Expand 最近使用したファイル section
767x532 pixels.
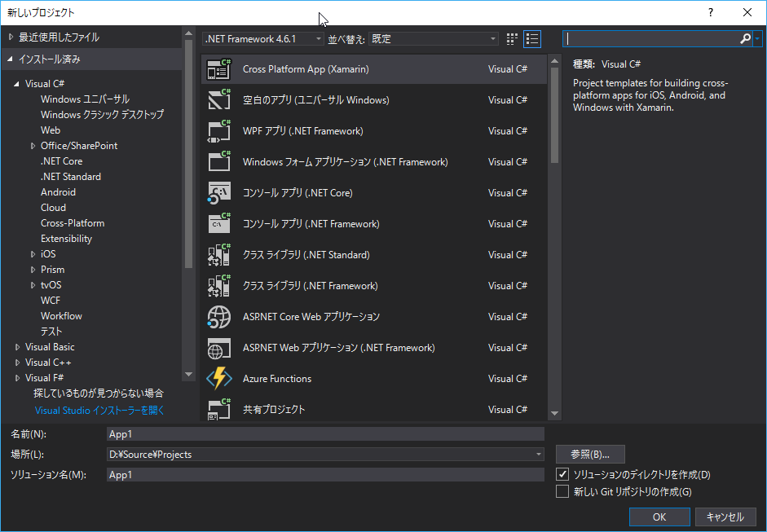pyautogui.click(x=11, y=37)
